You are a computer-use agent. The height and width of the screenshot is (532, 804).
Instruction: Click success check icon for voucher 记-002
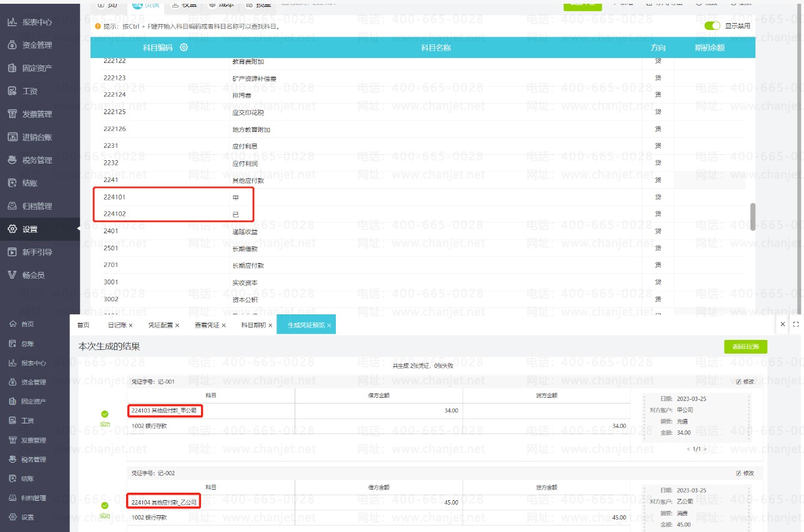pos(104,506)
